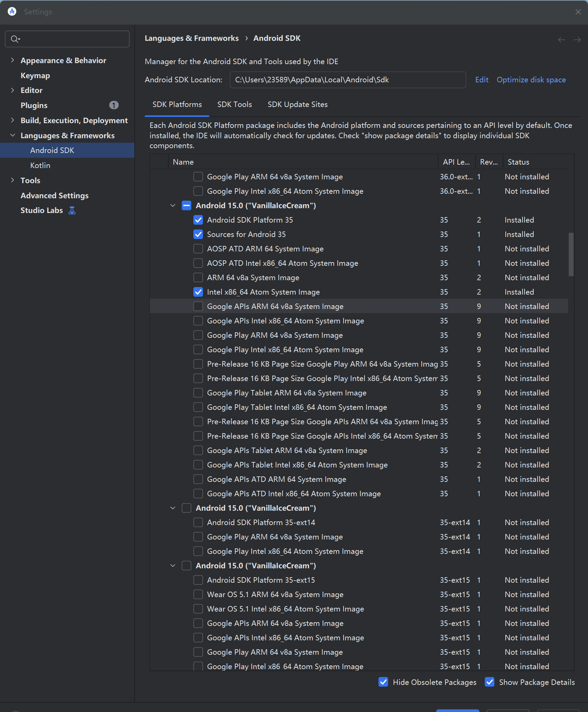Select Google APIs ATD ARM 64 System Image row
This screenshot has height=712, width=588.
(359, 479)
